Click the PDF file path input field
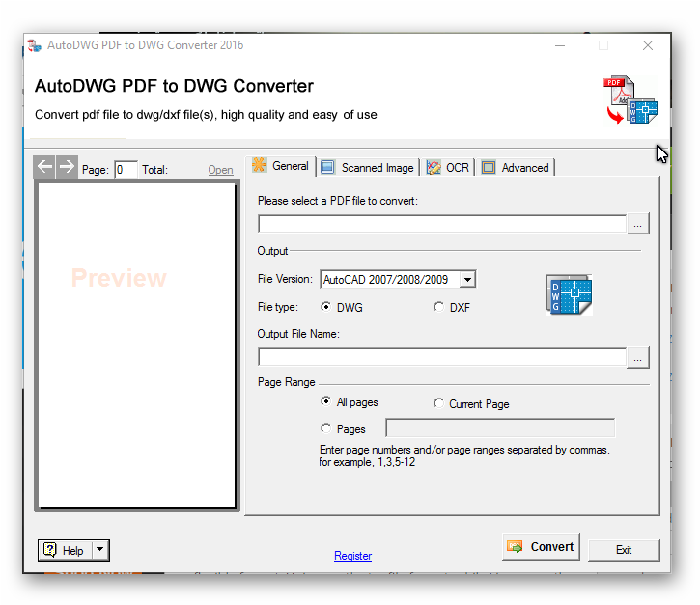This screenshot has width=700, height=605. point(442,224)
